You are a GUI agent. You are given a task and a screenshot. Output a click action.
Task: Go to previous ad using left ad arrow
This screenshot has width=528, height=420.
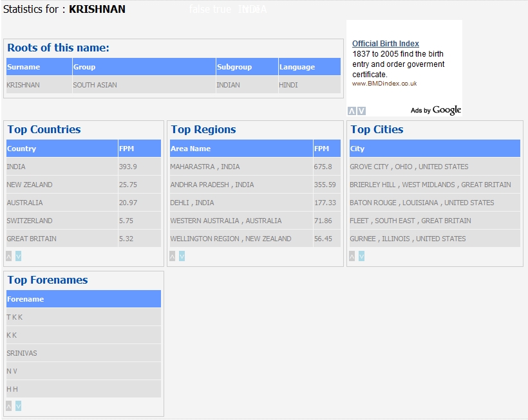[352, 111]
